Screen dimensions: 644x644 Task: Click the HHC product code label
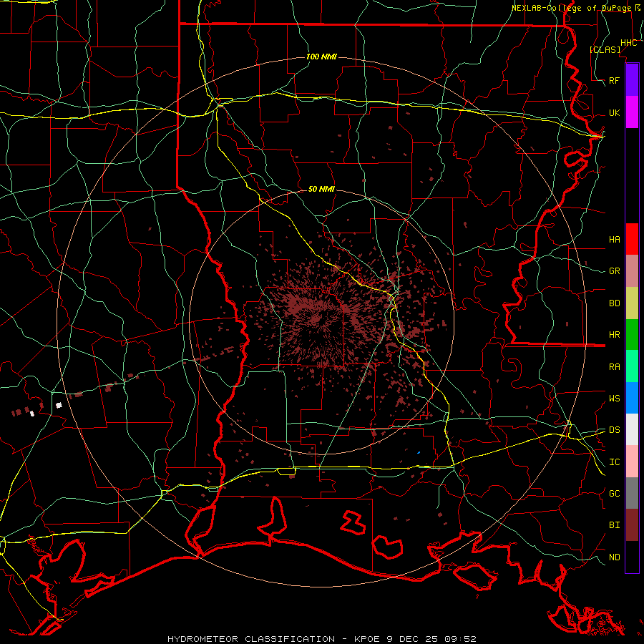(628, 43)
